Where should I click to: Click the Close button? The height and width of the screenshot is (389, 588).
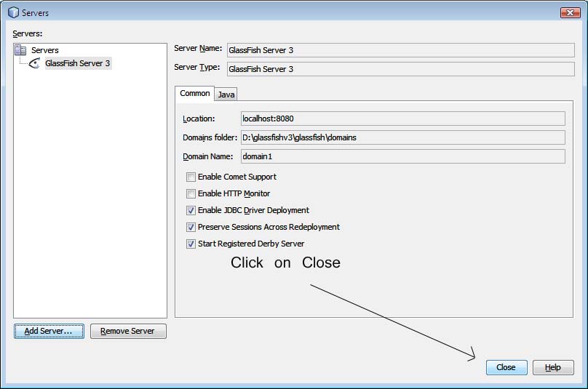click(506, 367)
